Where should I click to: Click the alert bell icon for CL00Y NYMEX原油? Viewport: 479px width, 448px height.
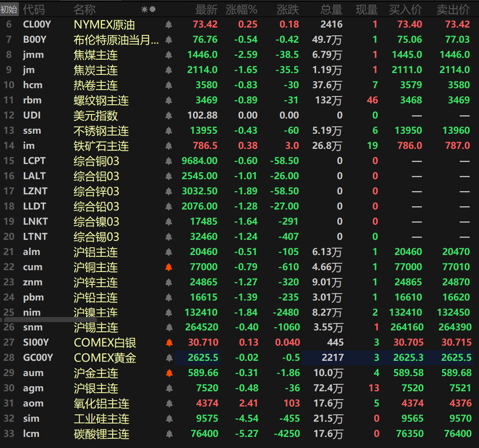(x=168, y=24)
